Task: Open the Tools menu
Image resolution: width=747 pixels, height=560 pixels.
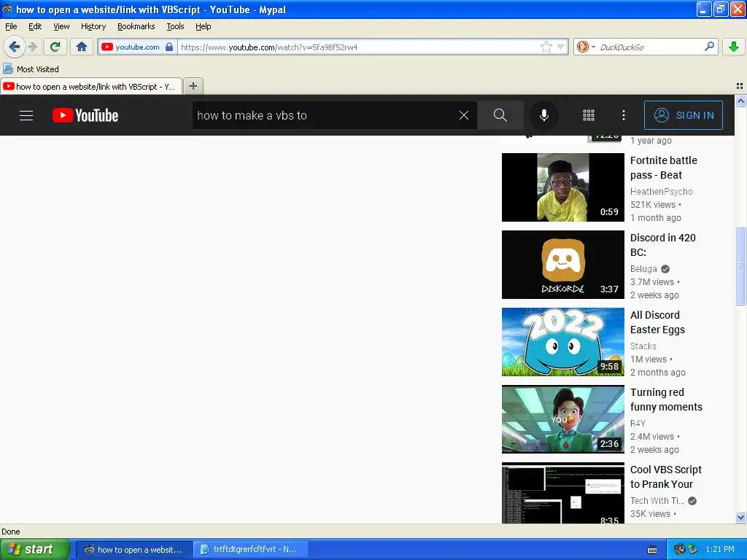Action: (x=175, y=26)
